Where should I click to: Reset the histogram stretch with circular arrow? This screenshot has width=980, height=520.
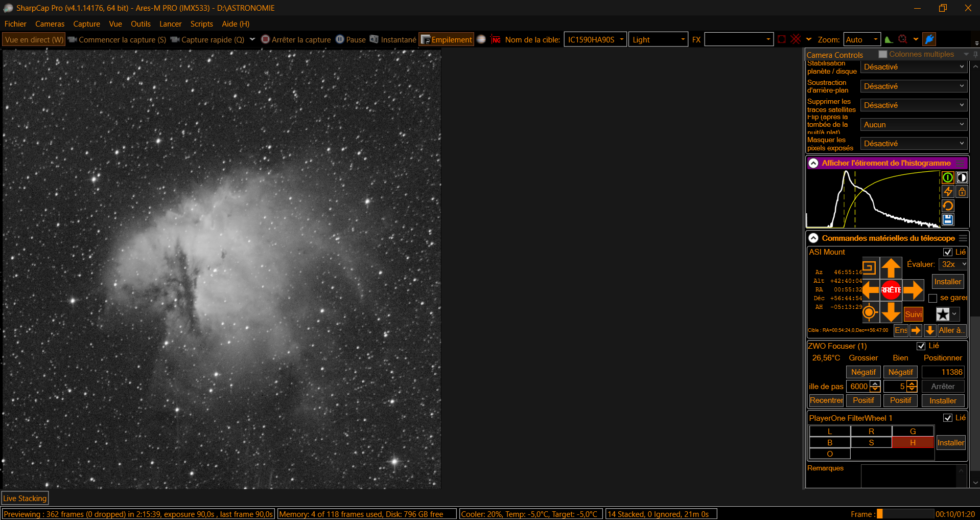[948, 206]
